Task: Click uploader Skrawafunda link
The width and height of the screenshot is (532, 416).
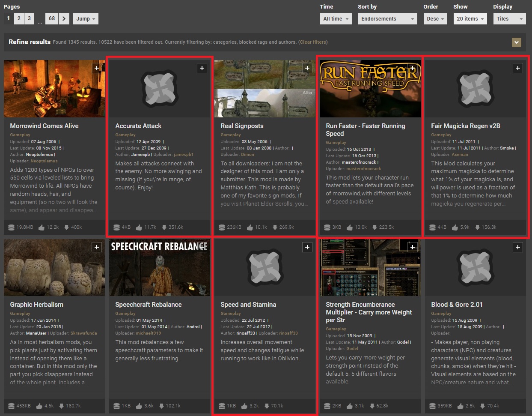Action: coord(83,333)
